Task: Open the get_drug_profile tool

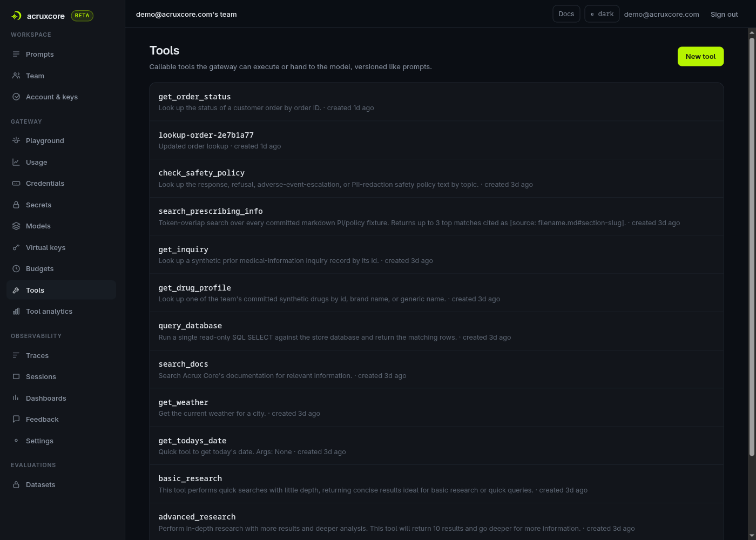Action: pos(436,293)
